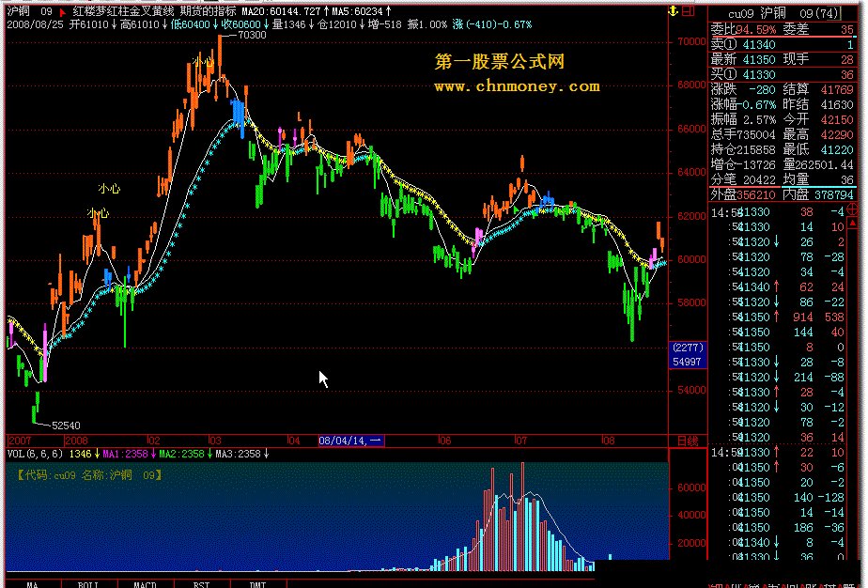This screenshot has height=588, width=868.
Task: Click the 52540 low price label
Action: [x=66, y=426]
